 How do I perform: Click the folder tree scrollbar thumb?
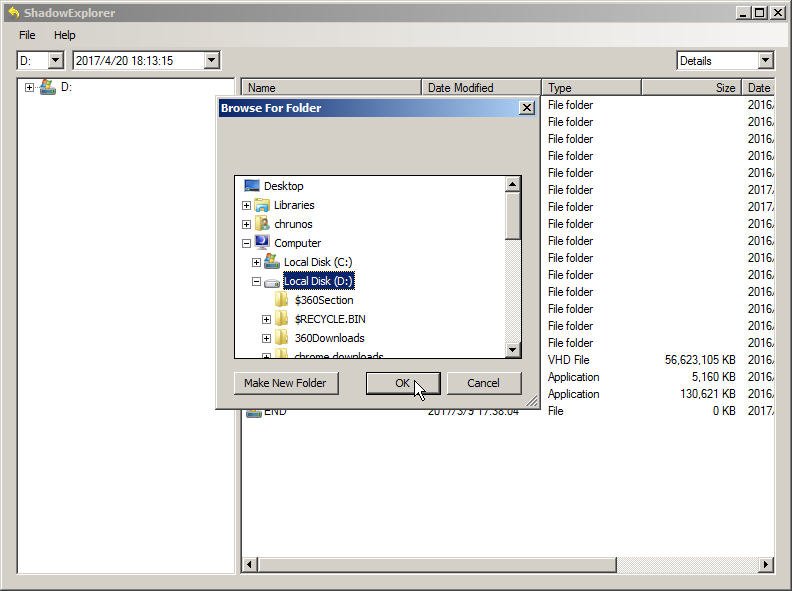(513, 216)
